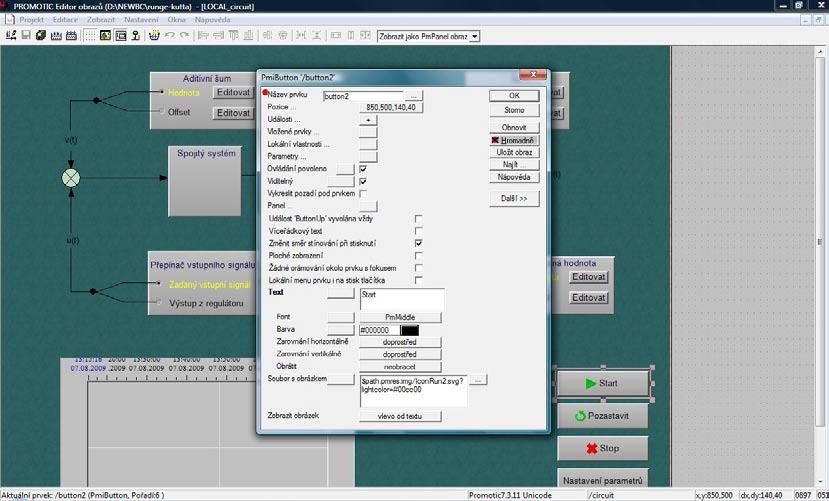Click the black Barva color swatch

[410, 330]
